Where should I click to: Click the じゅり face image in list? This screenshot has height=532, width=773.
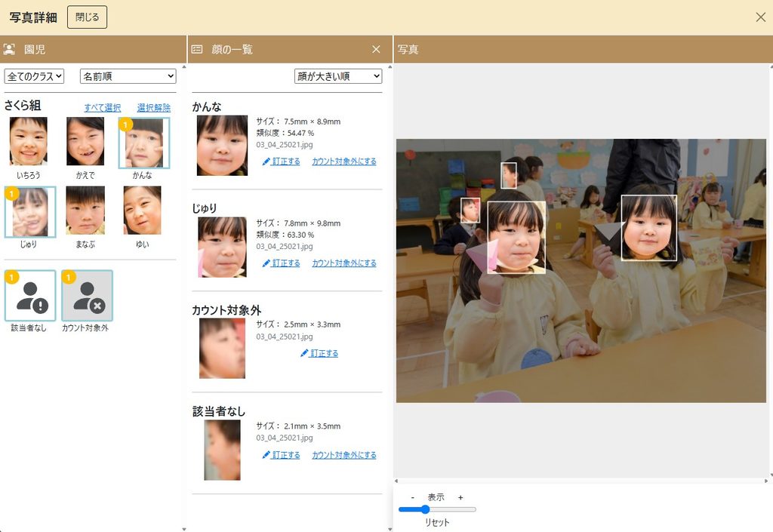tap(223, 247)
